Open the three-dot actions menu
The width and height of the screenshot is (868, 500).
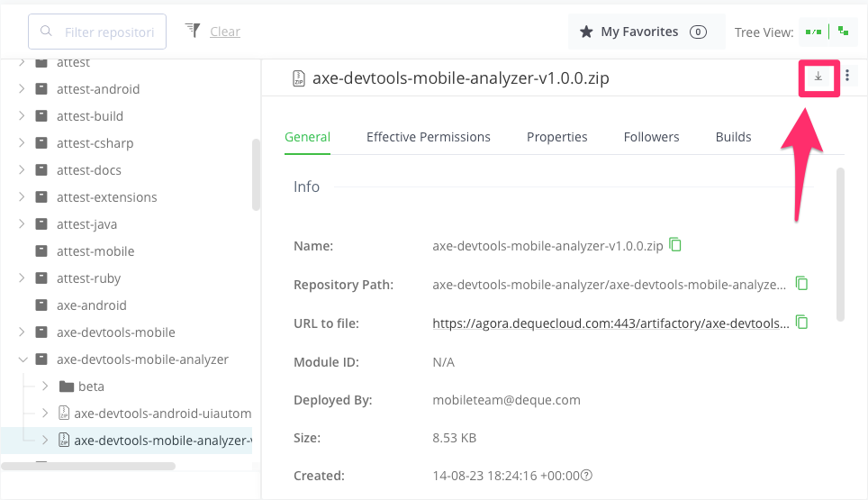847,77
